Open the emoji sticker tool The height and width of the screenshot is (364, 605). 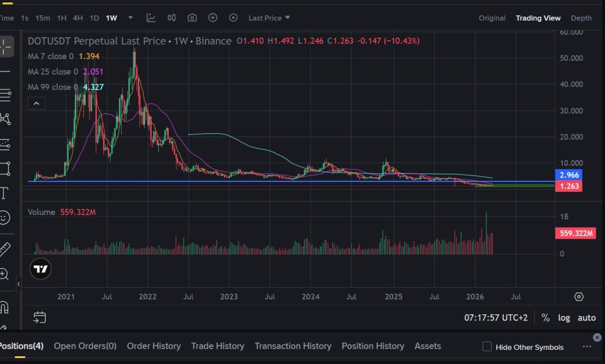coord(5,218)
